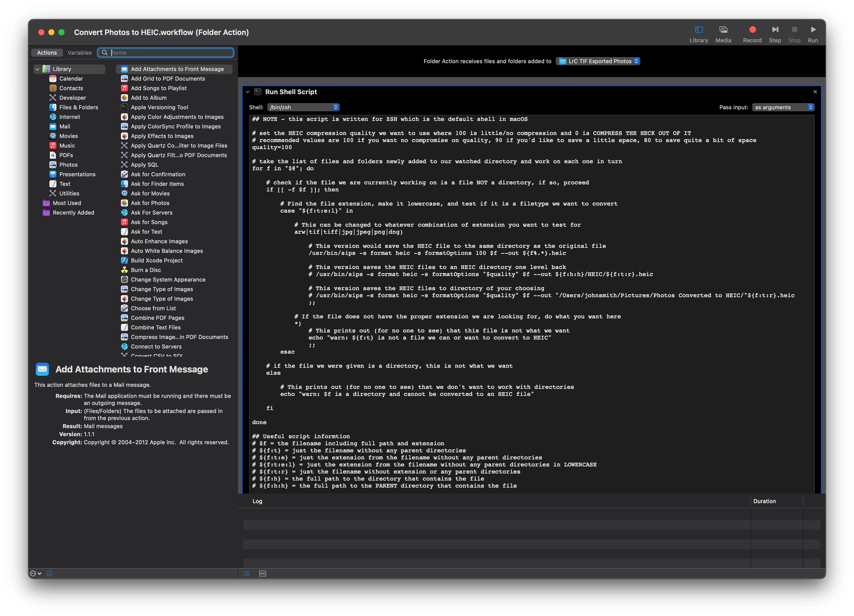Viewport: 854px width, 616px height.
Task: Open the Shell /bin/zsh dropdown
Action: (x=303, y=107)
